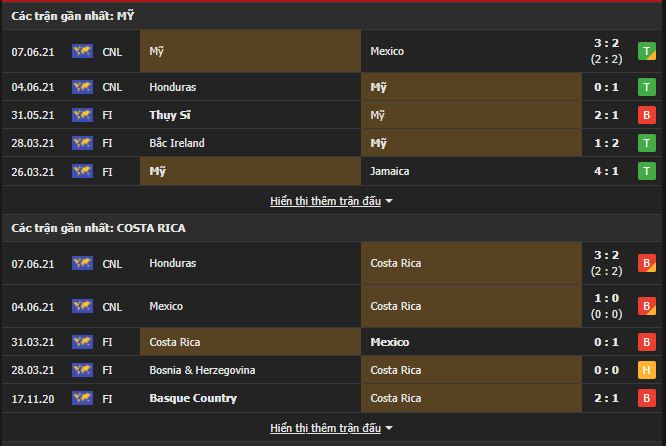The width and height of the screenshot is (666, 446).
Task: Click the dropdown arrow below the Basque Country row
Action: (389, 428)
